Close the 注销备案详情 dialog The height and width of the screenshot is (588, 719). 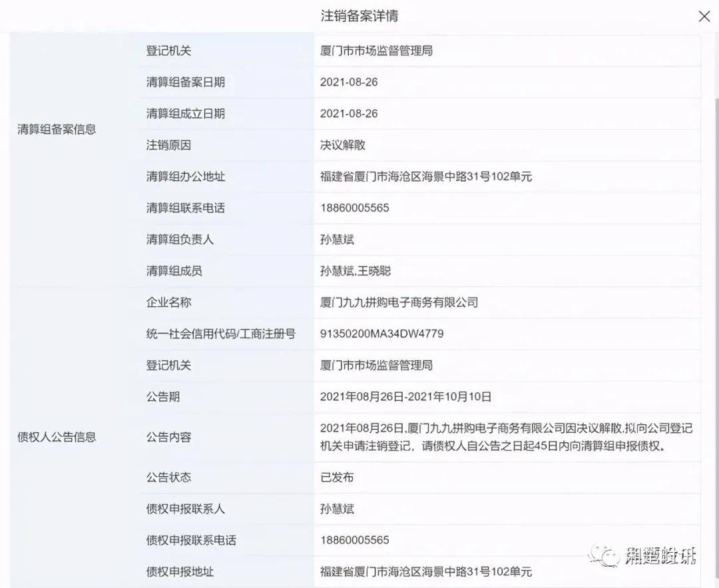(704, 17)
